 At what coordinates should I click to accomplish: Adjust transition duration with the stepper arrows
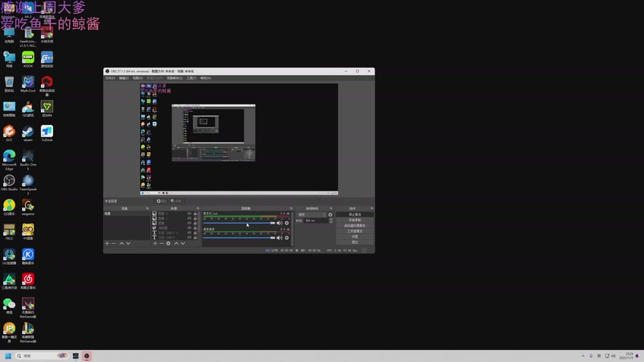[x=331, y=220]
